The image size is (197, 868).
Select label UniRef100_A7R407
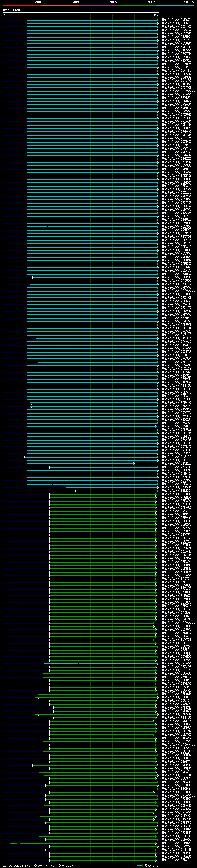[x=177, y=403]
